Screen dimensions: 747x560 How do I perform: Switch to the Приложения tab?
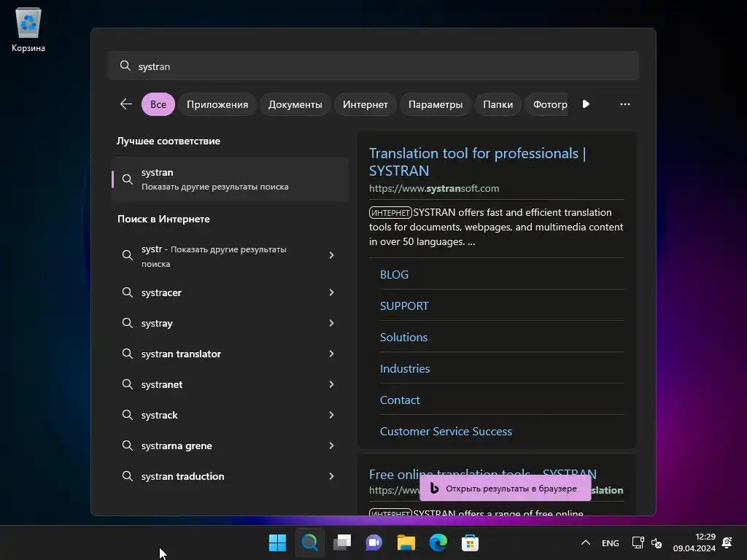point(217,104)
